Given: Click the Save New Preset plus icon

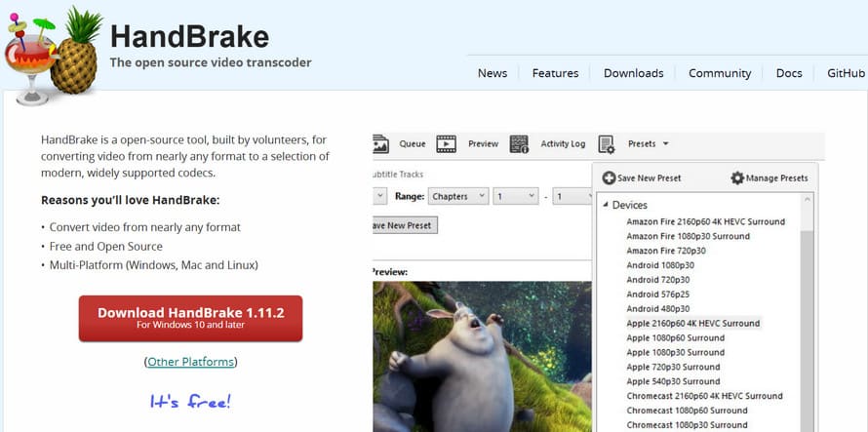Looking at the screenshot, I should pos(609,177).
